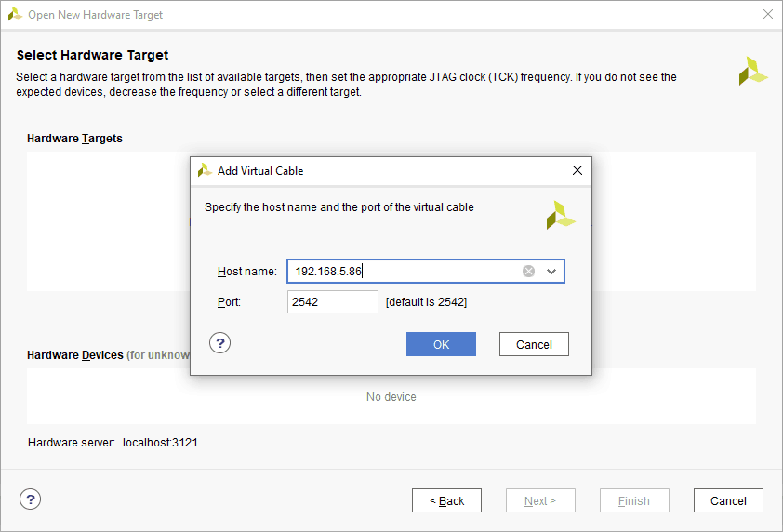Screen dimensions: 783x532
Task: Close the Open New Hardware Target window
Action: pyautogui.click(x=767, y=14)
